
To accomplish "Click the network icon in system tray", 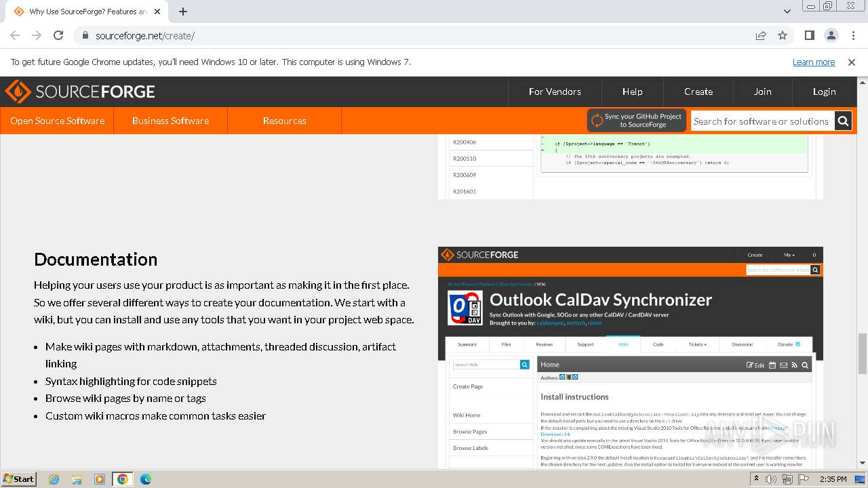I will tap(787, 479).
